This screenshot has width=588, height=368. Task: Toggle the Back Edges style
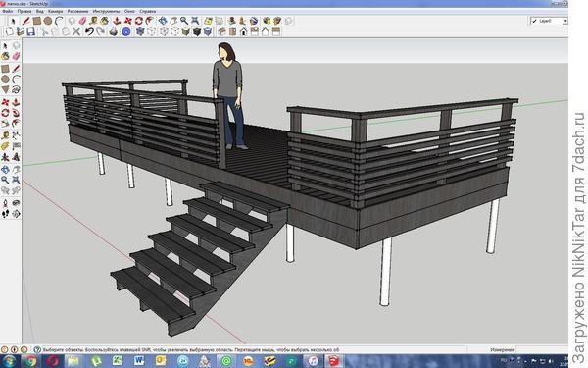coord(151,32)
